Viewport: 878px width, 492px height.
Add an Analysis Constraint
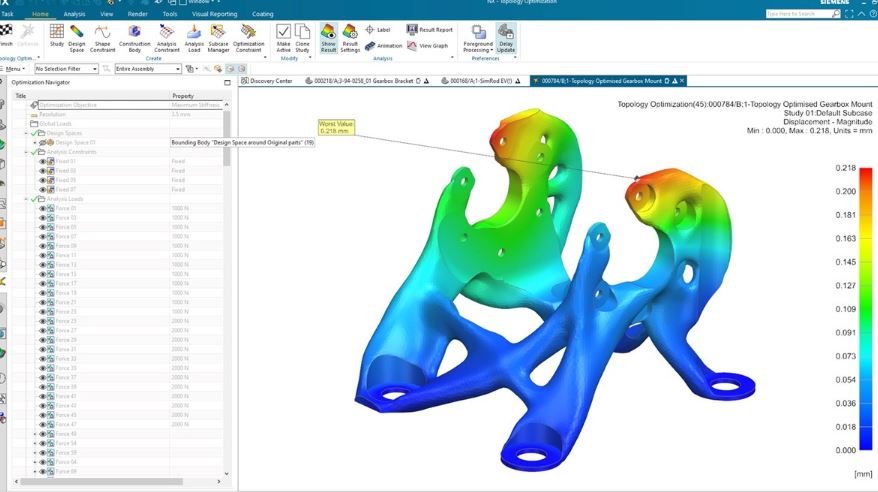167,37
